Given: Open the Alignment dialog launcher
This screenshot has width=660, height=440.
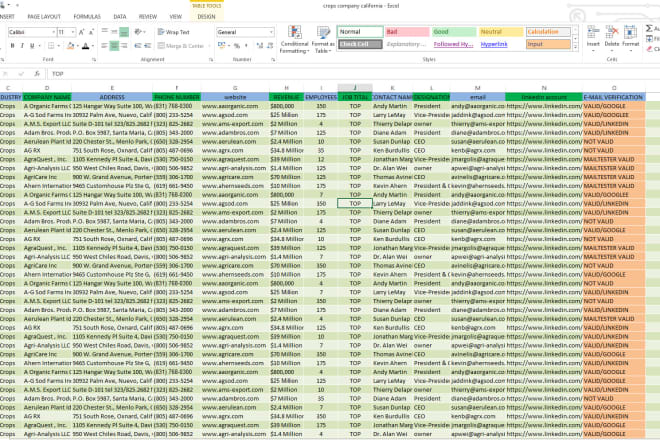Looking at the screenshot, I should [211, 60].
